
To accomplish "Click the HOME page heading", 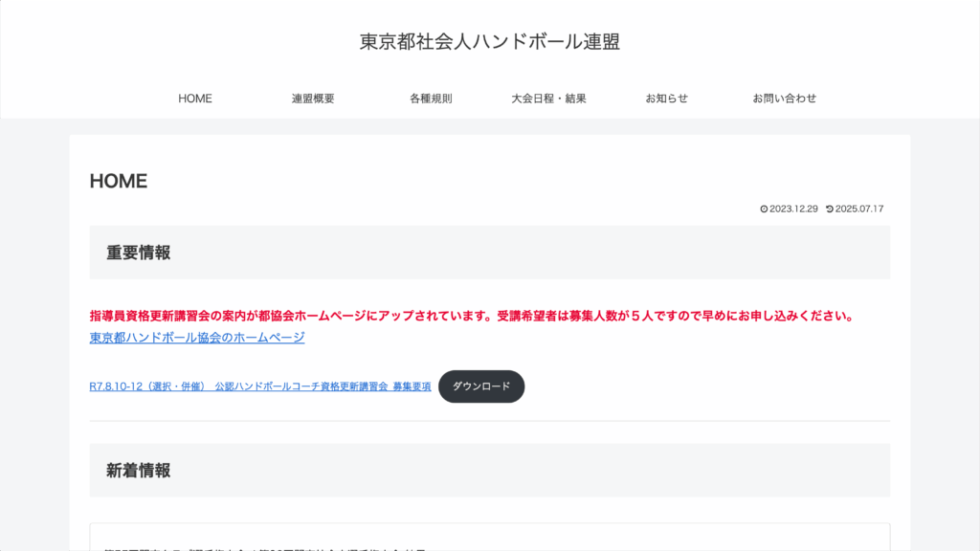I will point(119,181).
